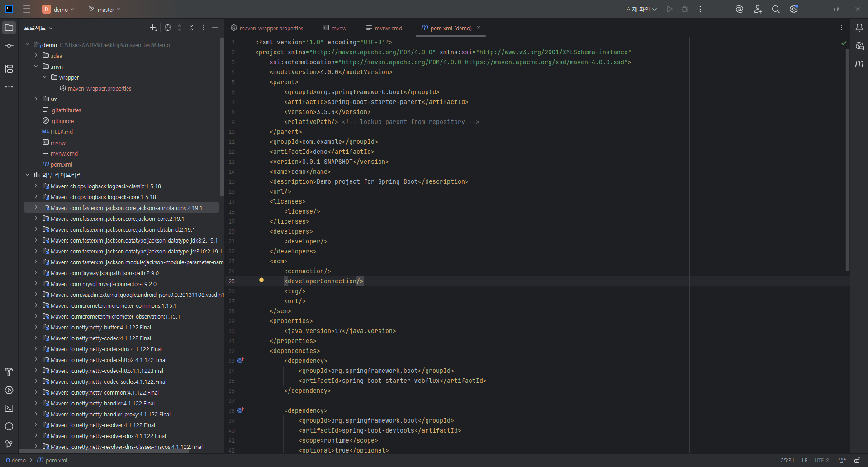Open project panel options menu
868x467 pixels.
point(203,28)
